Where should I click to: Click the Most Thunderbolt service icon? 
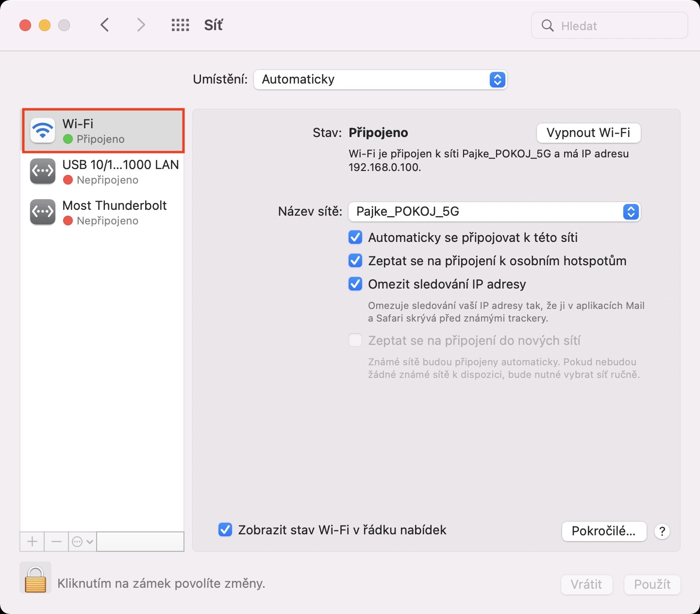43,212
